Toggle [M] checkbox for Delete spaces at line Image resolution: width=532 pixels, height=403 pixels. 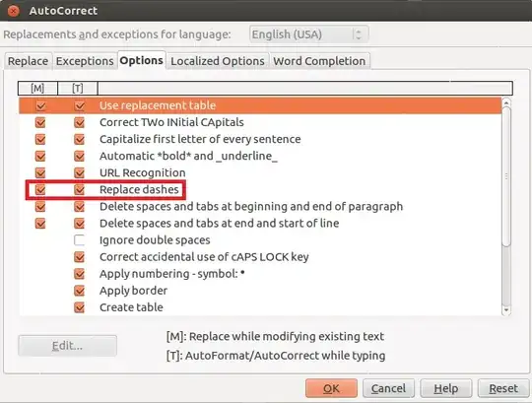coord(40,224)
